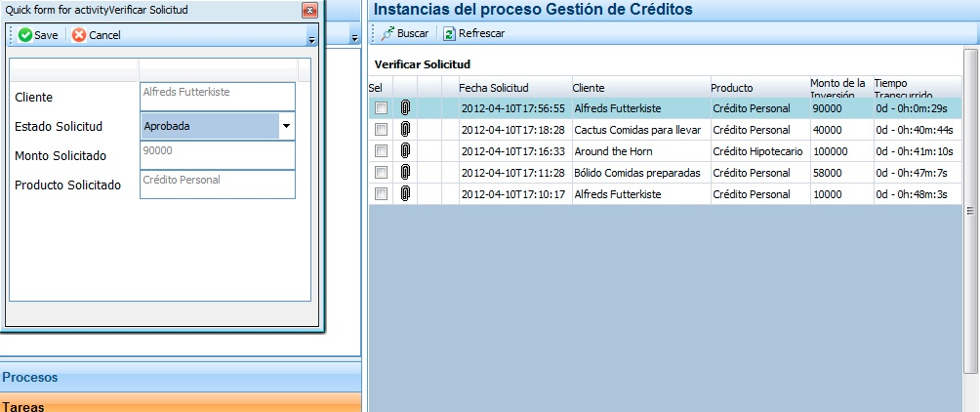Click the Refrescar refresh icon
The width and height of the screenshot is (980, 412).
point(449,33)
